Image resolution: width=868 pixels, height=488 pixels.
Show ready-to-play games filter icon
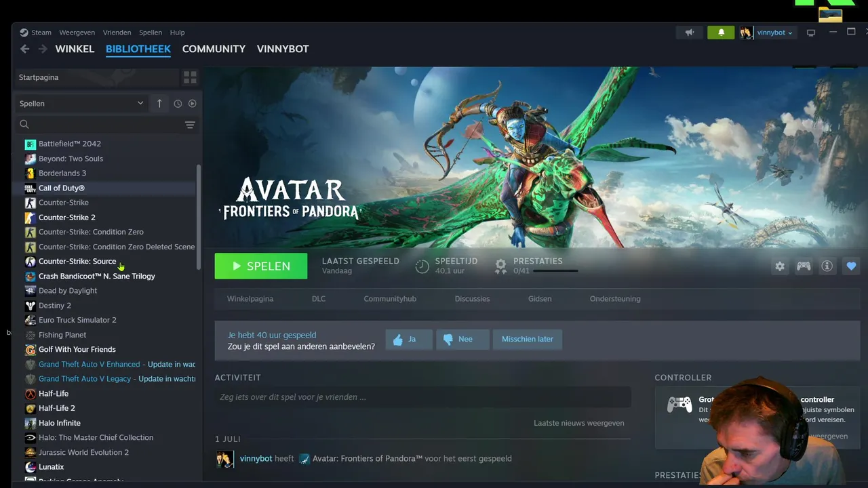[x=193, y=104]
